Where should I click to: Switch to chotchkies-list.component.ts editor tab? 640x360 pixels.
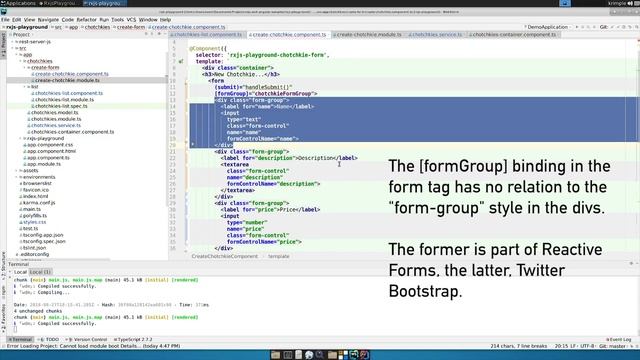208,35
